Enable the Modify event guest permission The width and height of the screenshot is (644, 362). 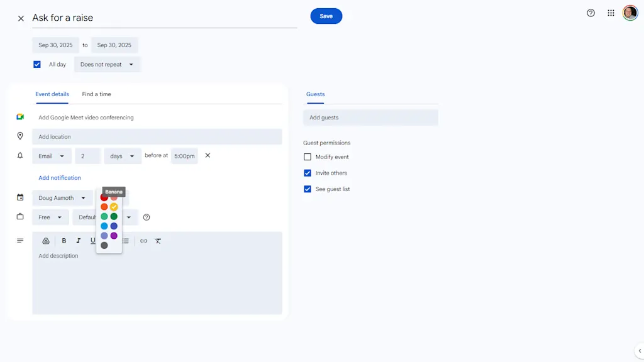(x=308, y=157)
